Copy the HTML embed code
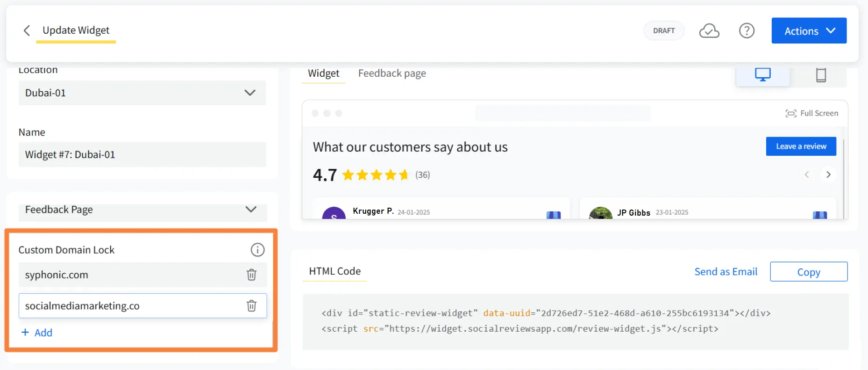This screenshot has width=868, height=370. (x=809, y=272)
